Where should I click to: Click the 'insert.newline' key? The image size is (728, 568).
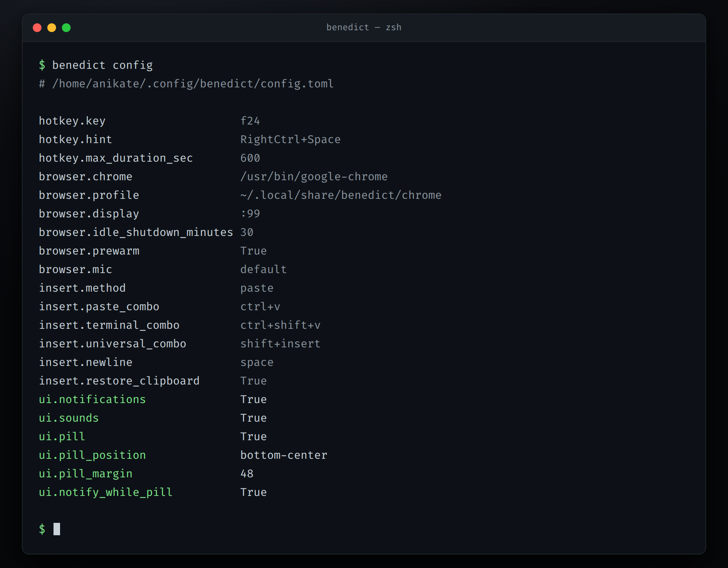[86, 362]
